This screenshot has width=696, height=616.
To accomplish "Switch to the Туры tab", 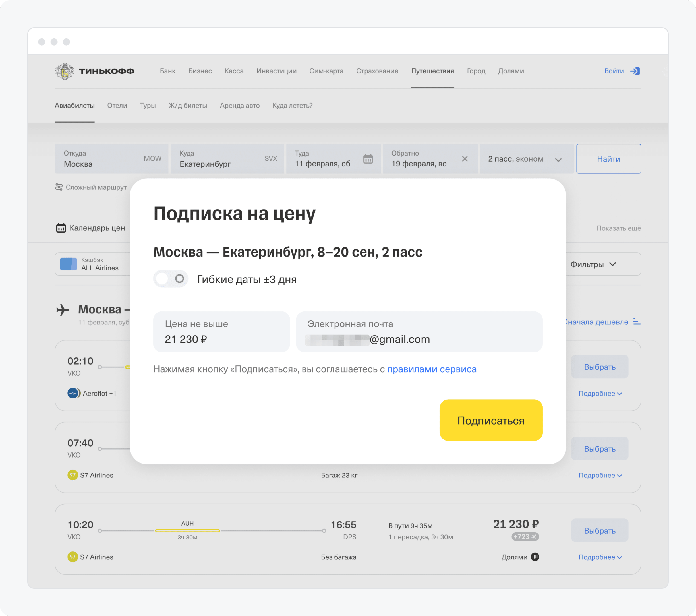I will tap(148, 105).
